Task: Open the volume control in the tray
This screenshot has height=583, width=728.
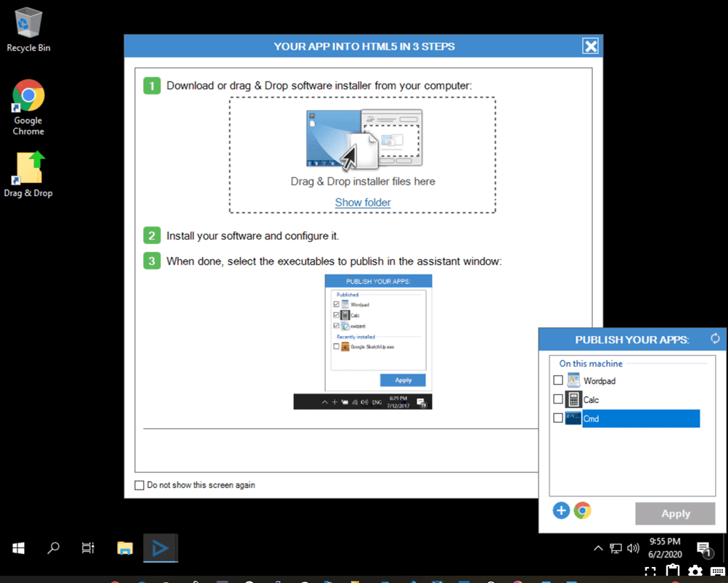Action: pos(632,548)
